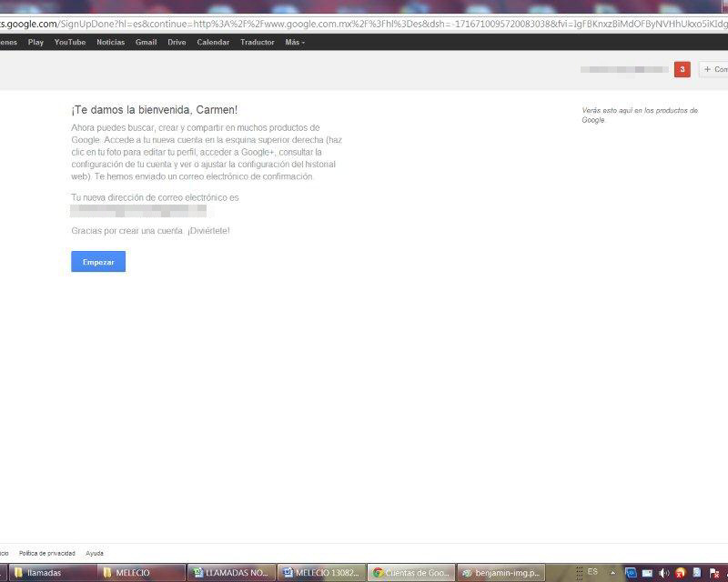Open Play in the Google bar
Image resolution: width=728 pixels, height=582 pixels.
(x=35, y=42)
